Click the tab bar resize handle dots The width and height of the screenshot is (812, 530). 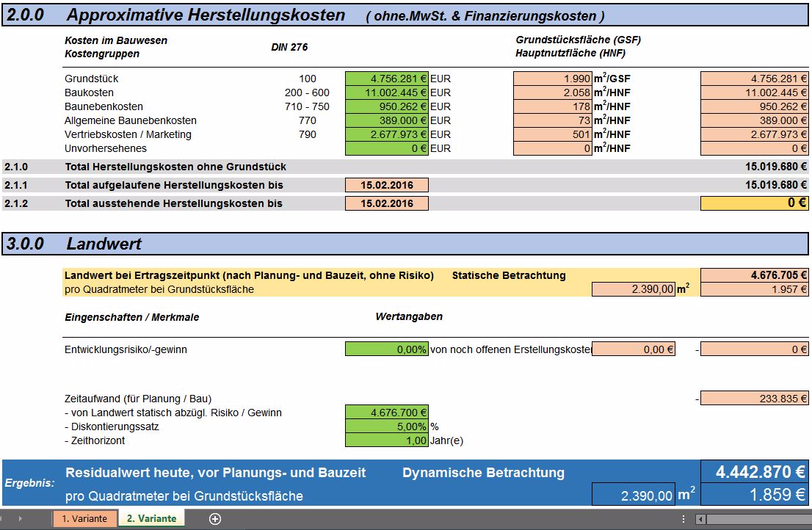point(684,519)
